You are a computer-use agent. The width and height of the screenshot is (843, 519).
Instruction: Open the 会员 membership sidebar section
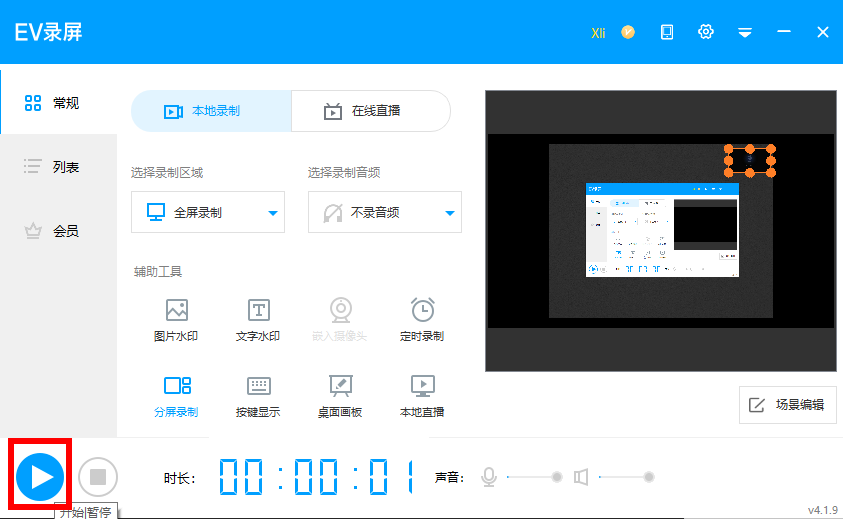[59, 231]
